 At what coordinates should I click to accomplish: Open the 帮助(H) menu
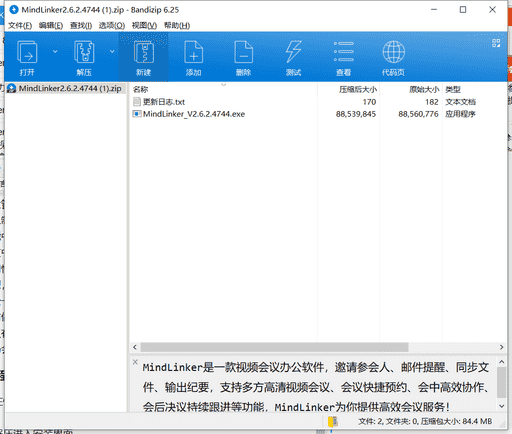[177, 26]
